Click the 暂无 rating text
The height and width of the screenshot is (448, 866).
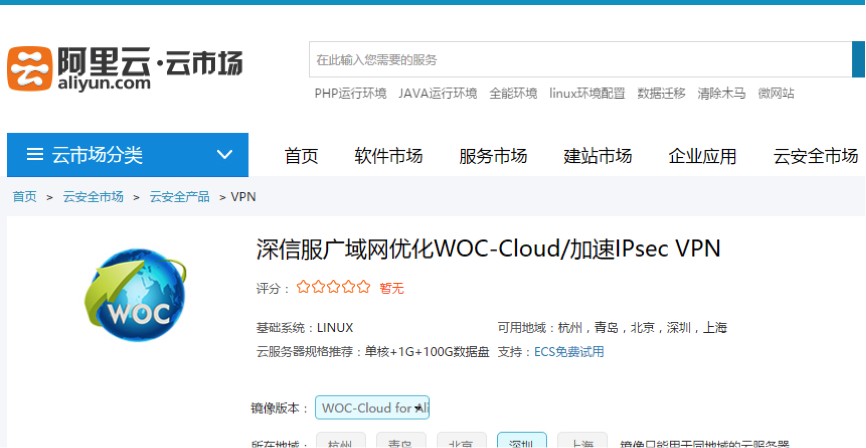click(392, 288)
